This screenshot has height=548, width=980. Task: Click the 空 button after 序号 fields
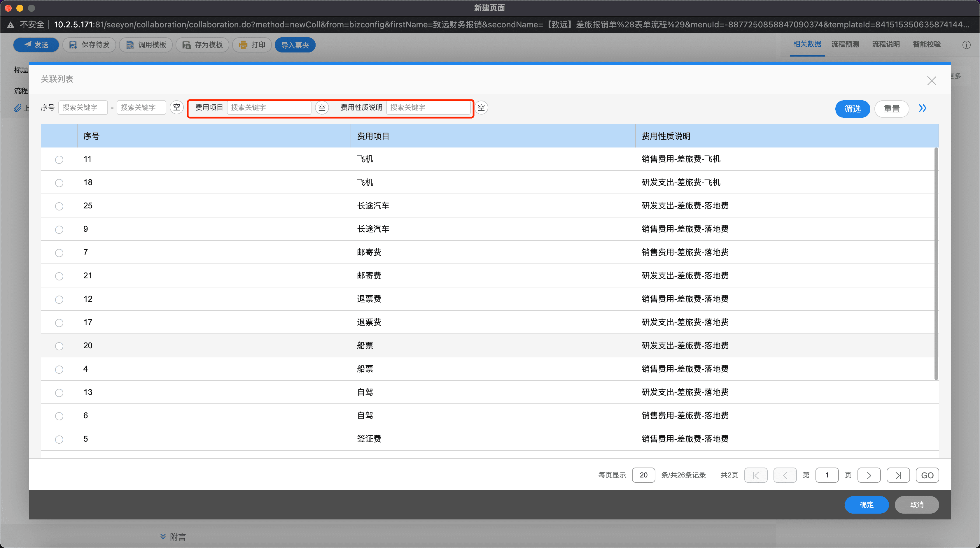(x=176, y=108)
